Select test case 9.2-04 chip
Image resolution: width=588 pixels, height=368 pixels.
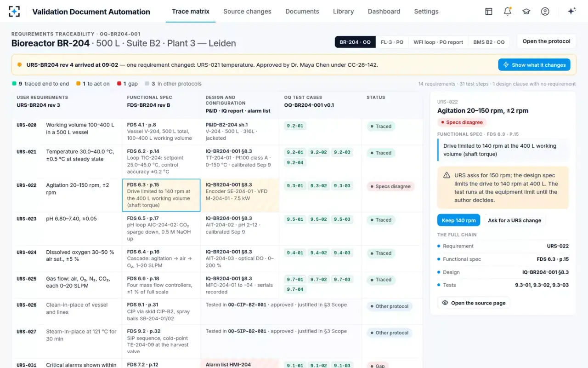pos(295,162)
